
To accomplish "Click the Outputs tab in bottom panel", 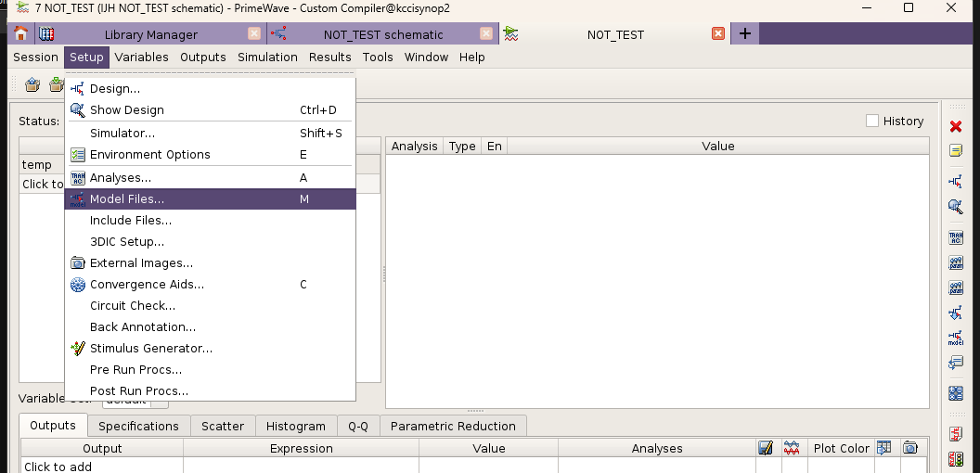I will 53,426.
